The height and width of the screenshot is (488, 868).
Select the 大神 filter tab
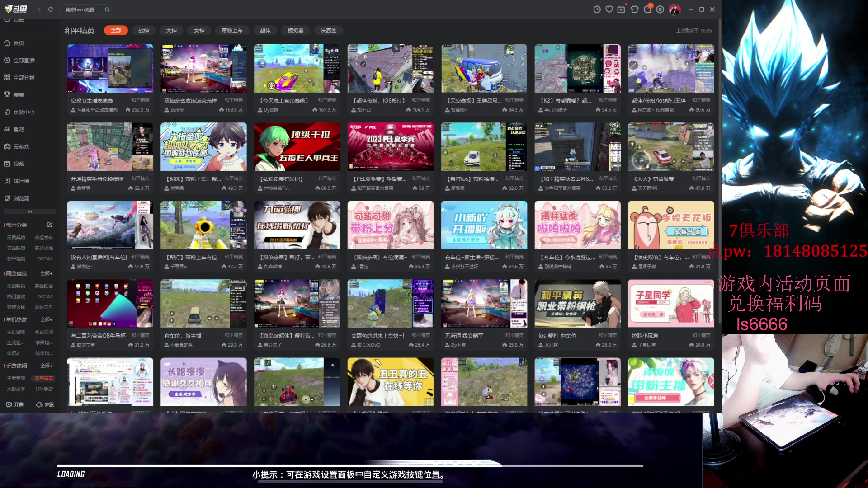171,31
